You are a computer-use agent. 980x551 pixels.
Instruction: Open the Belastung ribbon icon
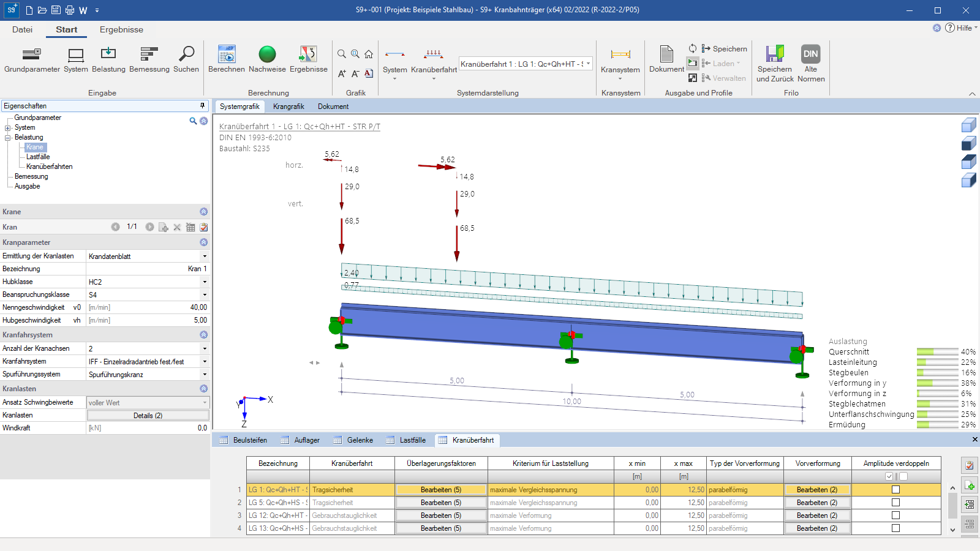[x=108, y=59]
